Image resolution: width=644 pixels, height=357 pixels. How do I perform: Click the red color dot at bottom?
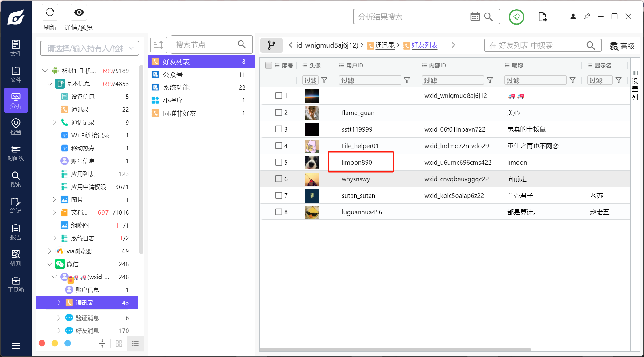[x=42, y=343]
